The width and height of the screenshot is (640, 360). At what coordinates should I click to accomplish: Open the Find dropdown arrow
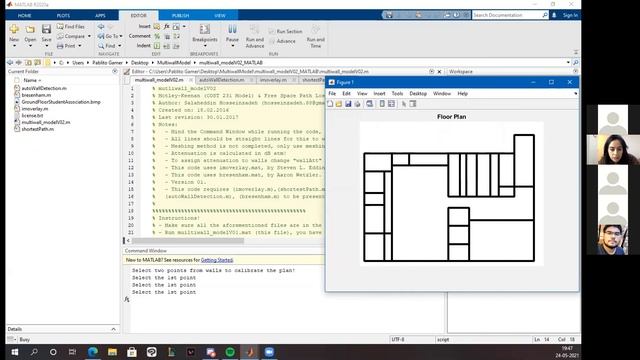120,46
